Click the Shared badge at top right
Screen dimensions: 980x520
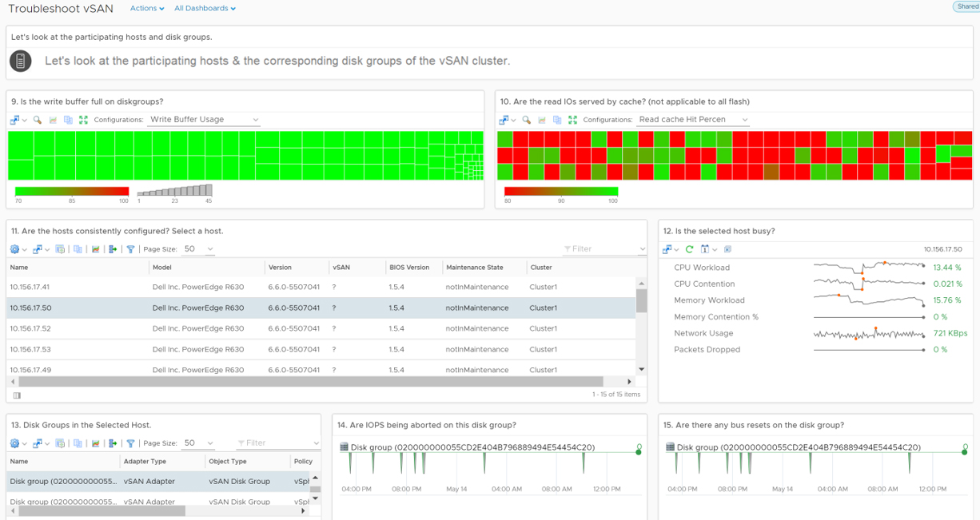pyautogui.click(x=966, y=6)
